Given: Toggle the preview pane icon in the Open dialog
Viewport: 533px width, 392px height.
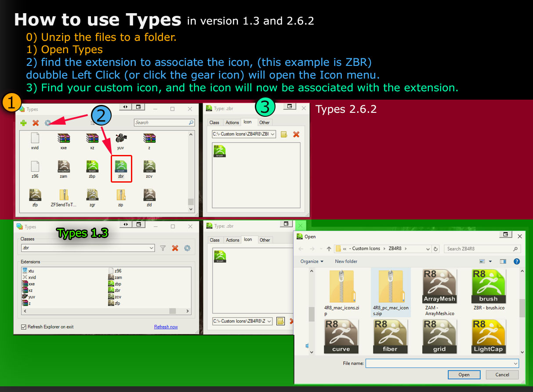Looking at the screenshot, I should click(503, 261).
